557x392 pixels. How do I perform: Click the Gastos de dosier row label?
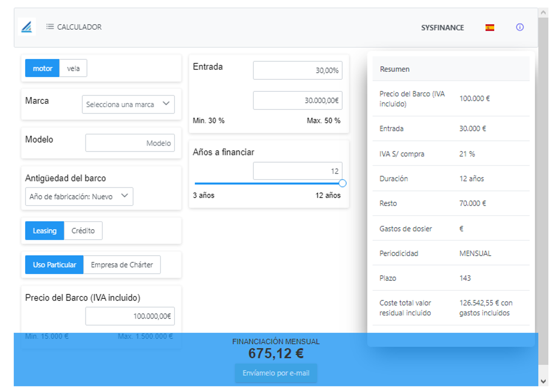406,229
